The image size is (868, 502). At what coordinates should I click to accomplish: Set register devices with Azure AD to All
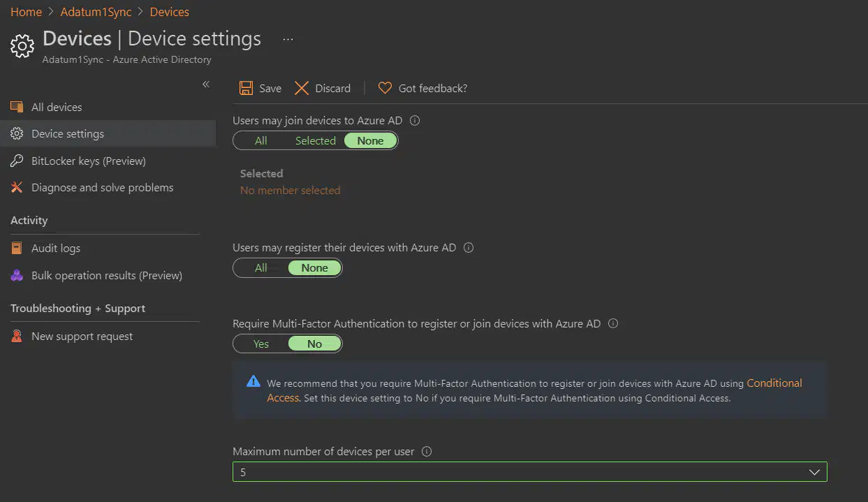coord(261,267)
